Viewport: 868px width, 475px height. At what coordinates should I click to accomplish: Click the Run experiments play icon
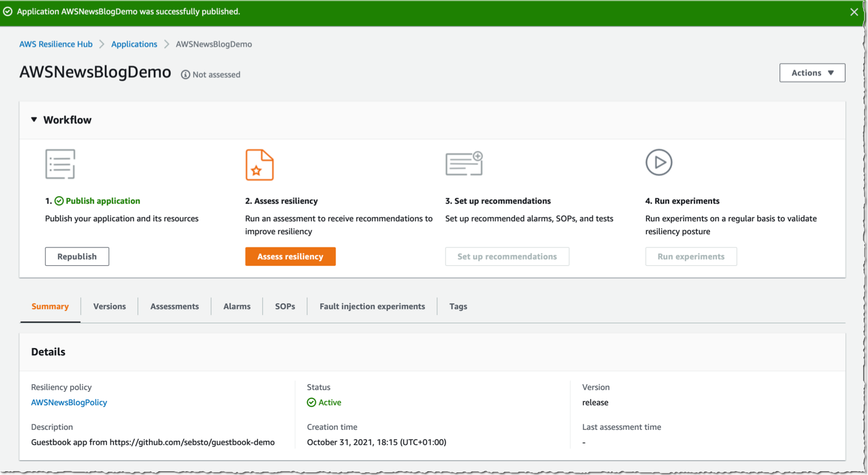point(659,162)
